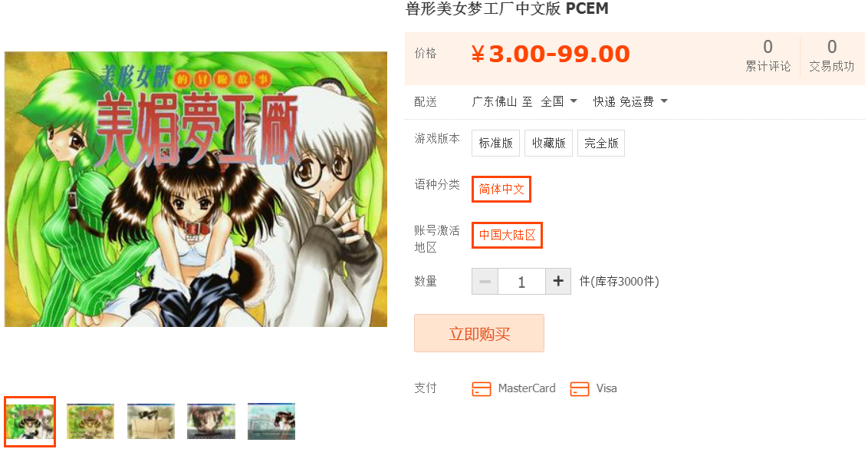Click the 立即购买 buy now button
The width and height of the screenshot is (868, 449).
click(x=479, y=333)
